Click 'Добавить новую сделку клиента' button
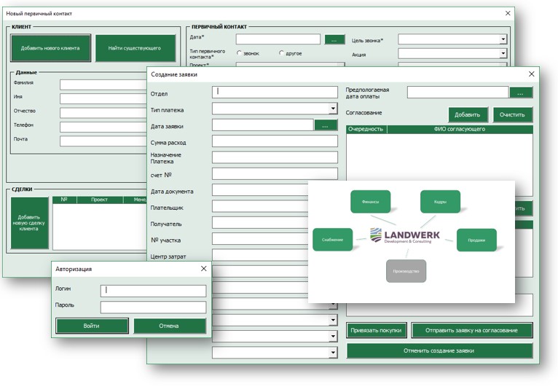The height and width of the screenshot is (392, 558). (x=30, y=223)
